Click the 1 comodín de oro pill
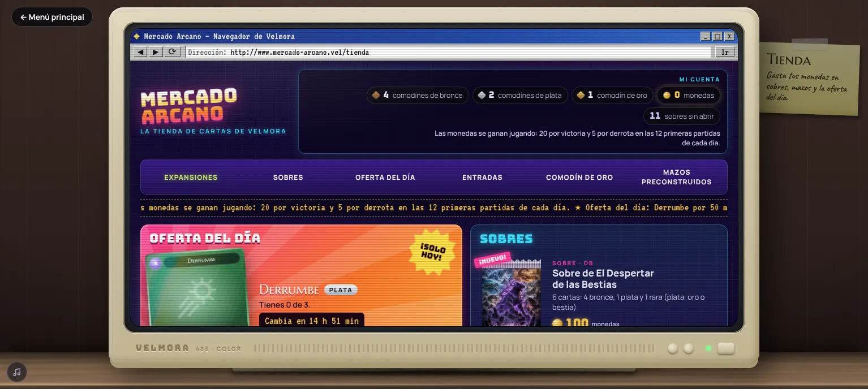Viewport: 868px width, 389px height. [x=612, y=95]
